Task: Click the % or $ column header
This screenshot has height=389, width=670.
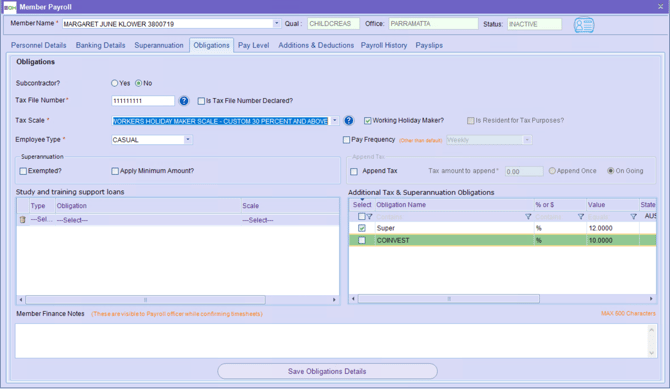Action: pos(560,205)
